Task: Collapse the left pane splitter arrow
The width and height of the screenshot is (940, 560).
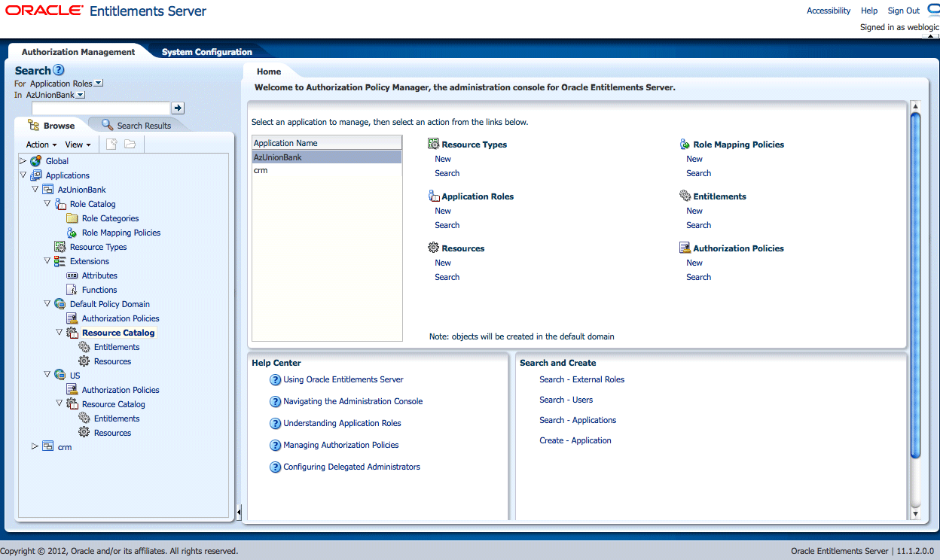Action: pos(239,513)
